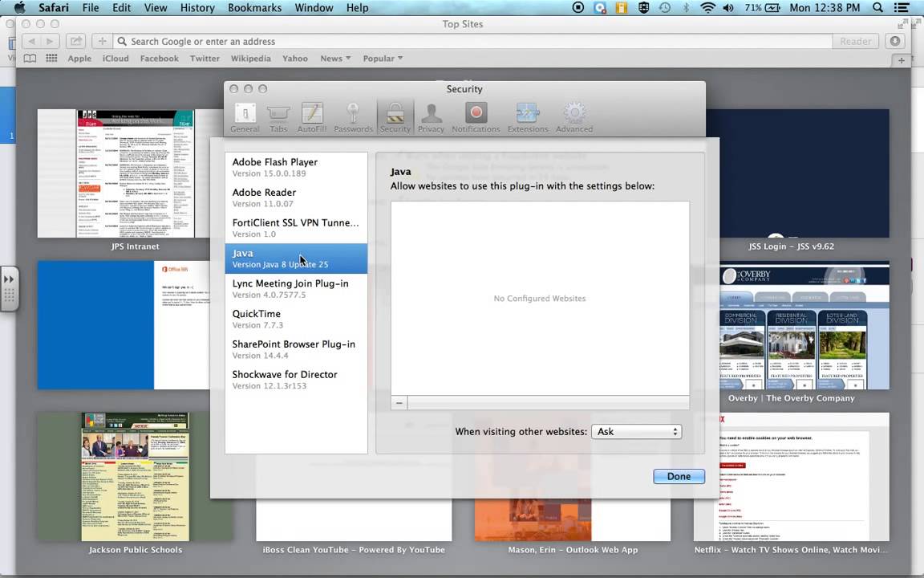This screenshot has height=578, width=924.
Task: Open the Downloads button in toolbar
Action: (895, 41)
